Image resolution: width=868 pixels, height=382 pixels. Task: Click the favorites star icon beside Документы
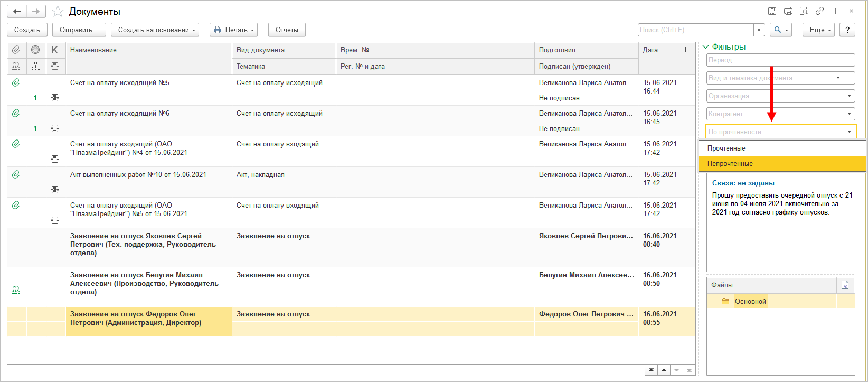point(58,11)
